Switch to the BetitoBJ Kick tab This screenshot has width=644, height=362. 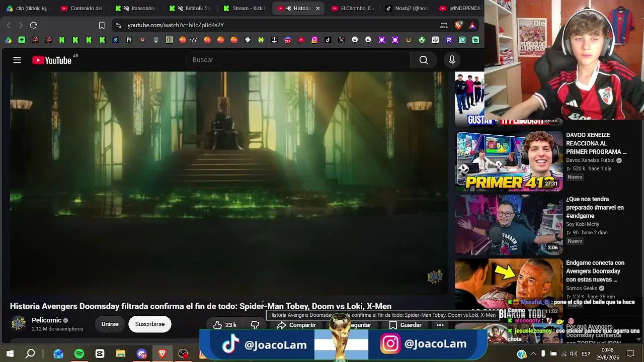pos(191,8)
